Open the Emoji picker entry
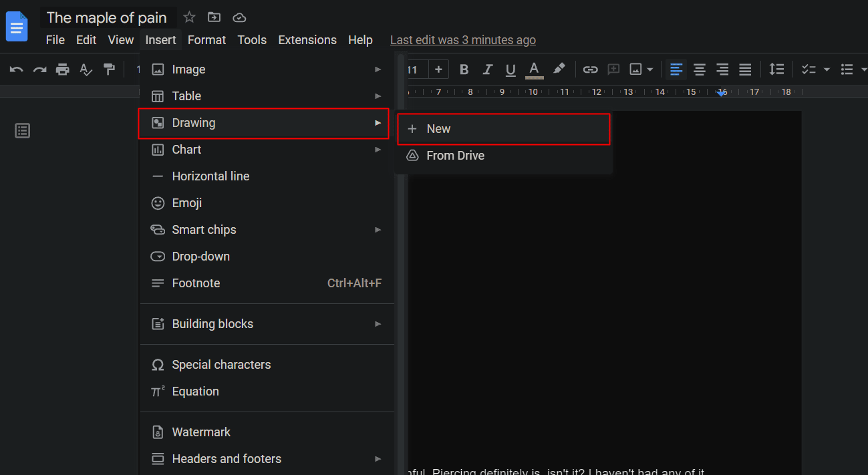Image resolution: width=868 pixels, height=475 pixels. [x=267, y=203]
